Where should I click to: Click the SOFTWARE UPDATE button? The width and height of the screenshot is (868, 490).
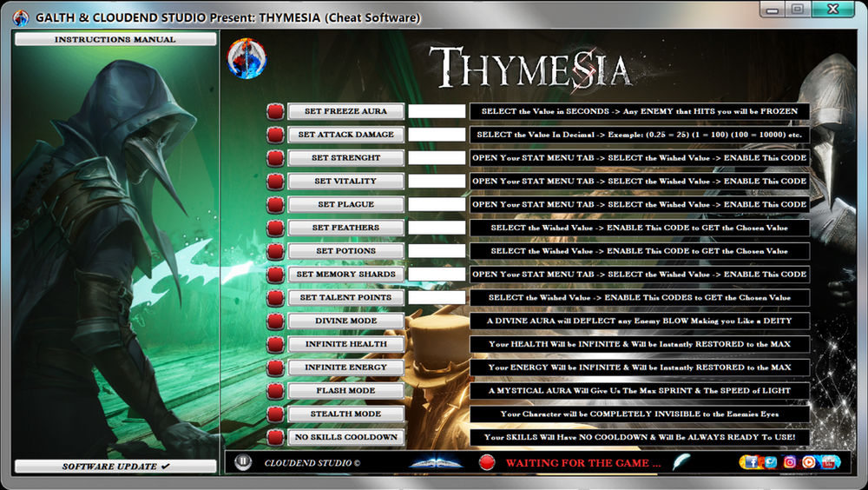pos(115,467)
